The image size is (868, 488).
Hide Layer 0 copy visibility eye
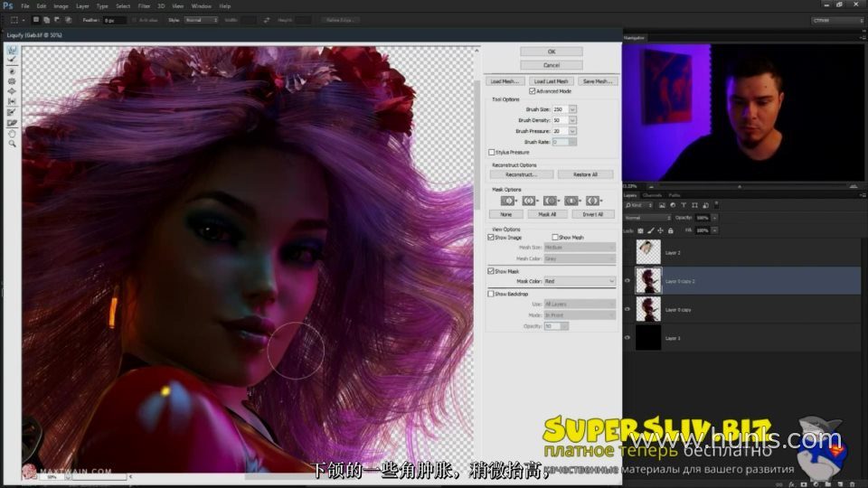[x=627, y=309]
